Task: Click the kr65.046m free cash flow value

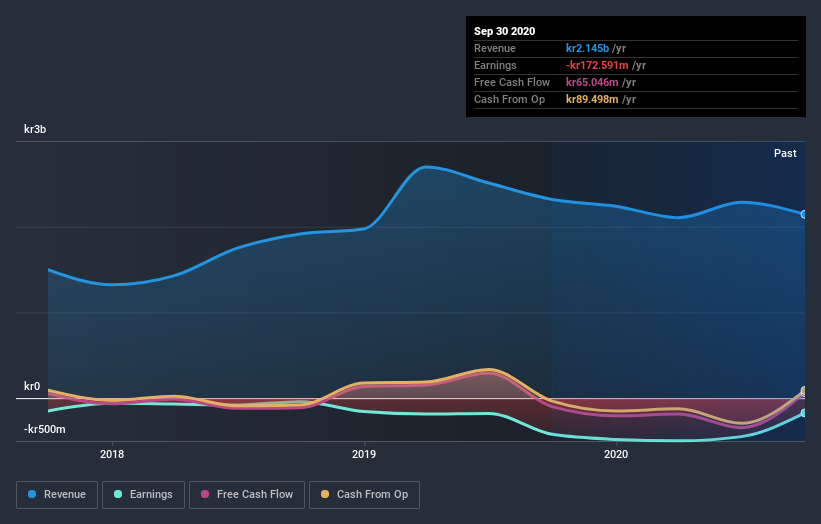Action: tap(592, 82)
